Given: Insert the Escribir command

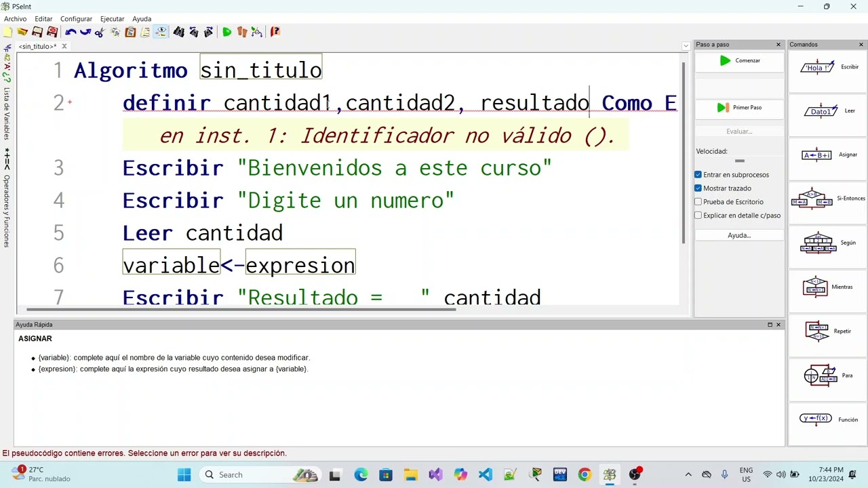Looking at the screenshot, I should (x=828, y=67).
